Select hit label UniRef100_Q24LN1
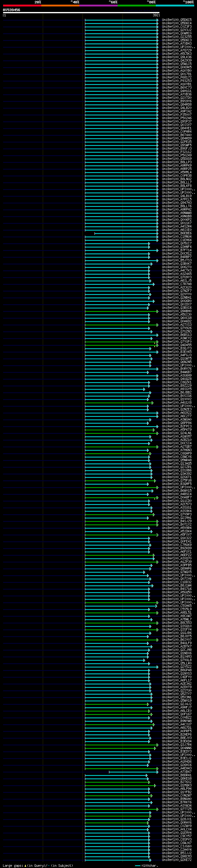 (x=177, y=433)
